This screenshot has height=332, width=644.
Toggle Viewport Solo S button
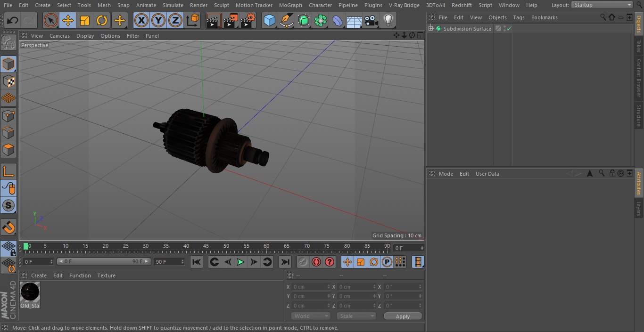8,205
